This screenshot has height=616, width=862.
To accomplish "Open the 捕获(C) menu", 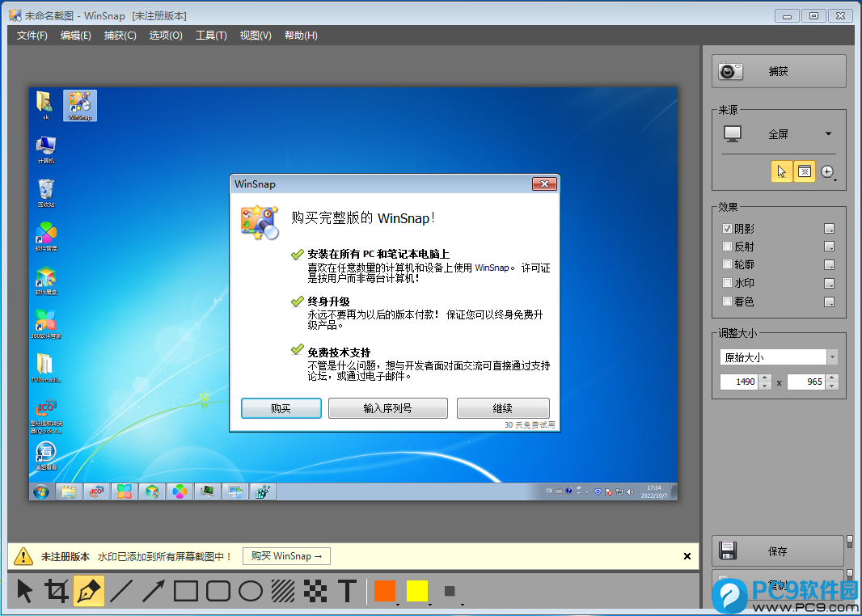I will (120, 36).
